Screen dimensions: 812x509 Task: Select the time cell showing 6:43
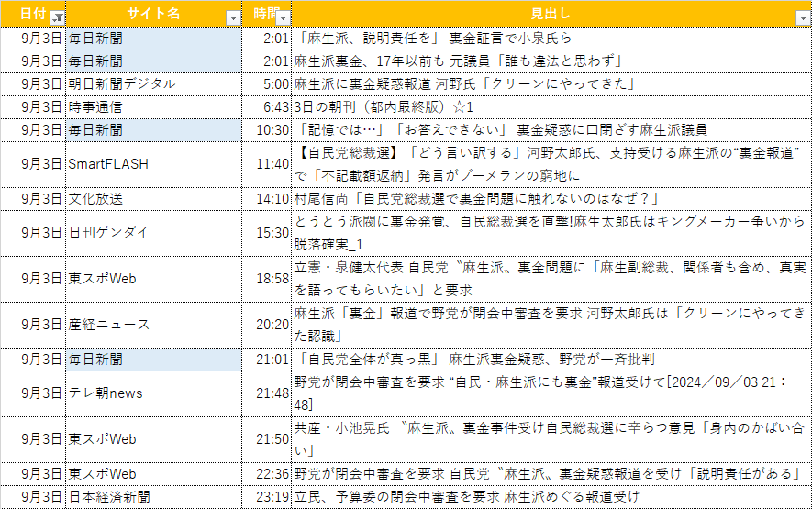268,106
